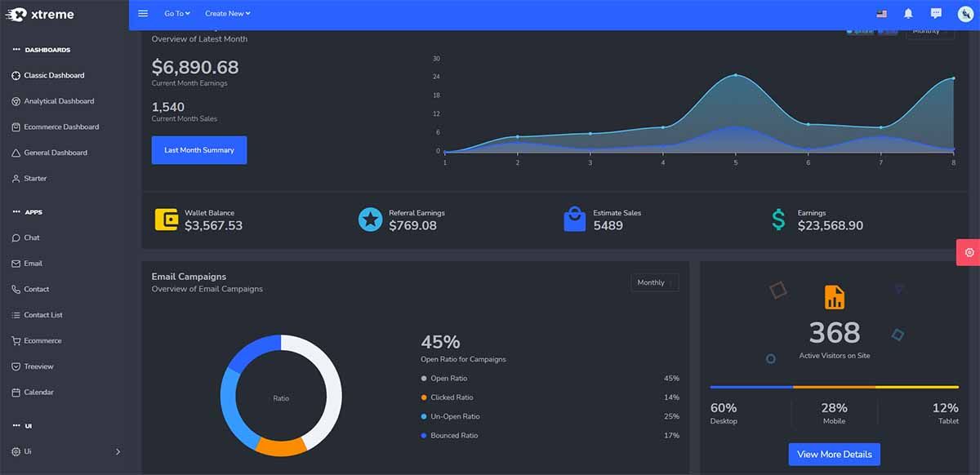Click the 1,540 Current Month Sales value
The image size is (980, 475).
click(x=168, y=107)
